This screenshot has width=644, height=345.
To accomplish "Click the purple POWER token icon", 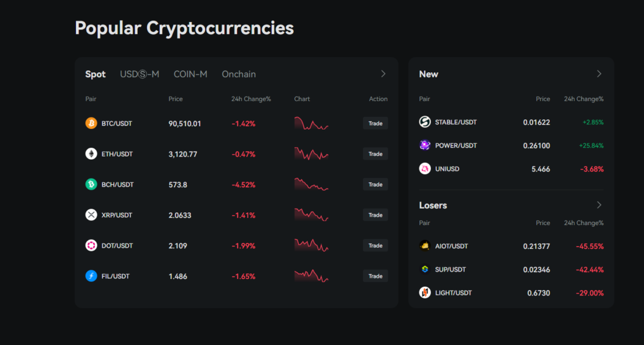I will 425,145.
